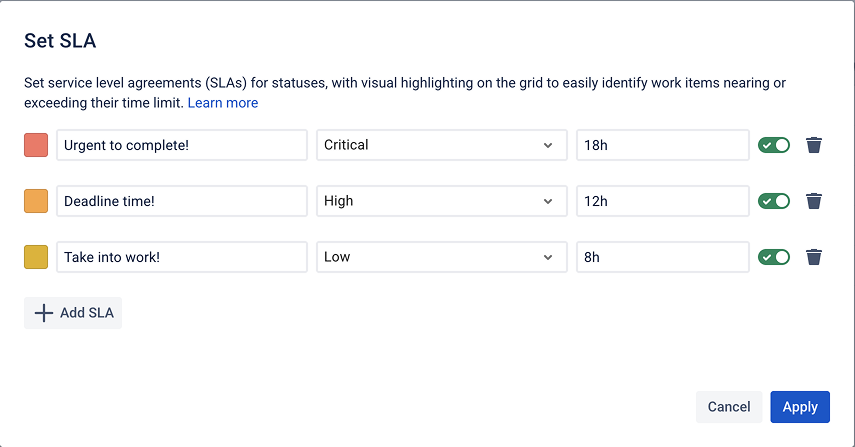
Task: Pick the yellow color swatch
Action: 36,257
